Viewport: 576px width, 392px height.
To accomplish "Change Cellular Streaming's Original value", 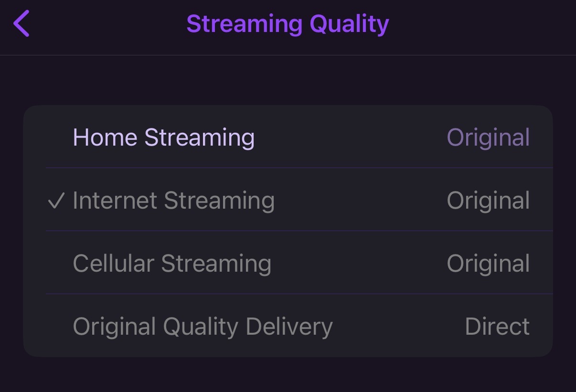I will coord(488,264).
